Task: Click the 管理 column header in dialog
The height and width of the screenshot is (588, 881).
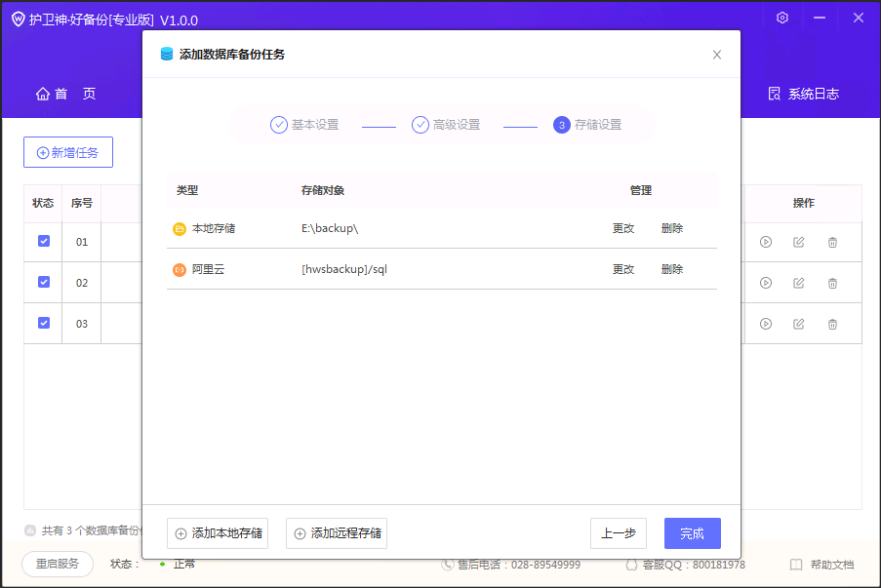Action: (641, 190)
